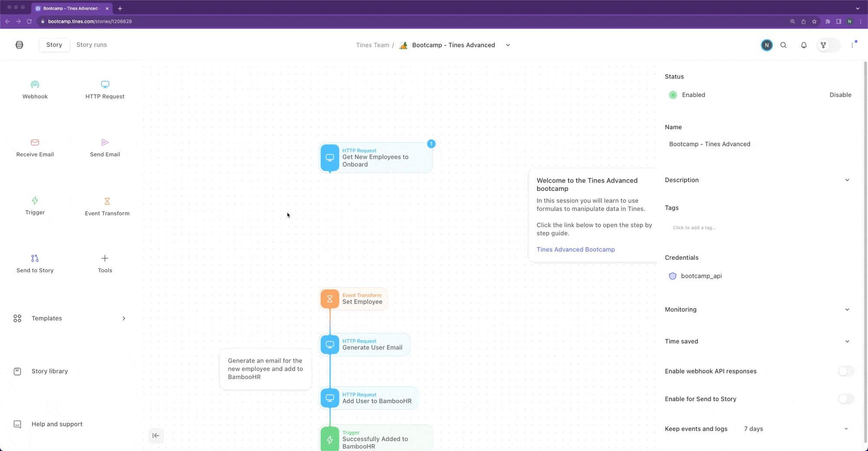Toggle Enable for Send to Story switch
The height and width of the screenshot is (451, 868).
click(846, 399)
